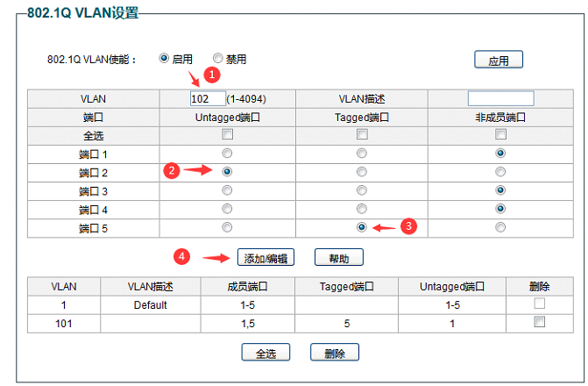The height and width of the screenshot is (386, 588).
Task: Select the 禁用 radio button
Action: pos(218,59)
